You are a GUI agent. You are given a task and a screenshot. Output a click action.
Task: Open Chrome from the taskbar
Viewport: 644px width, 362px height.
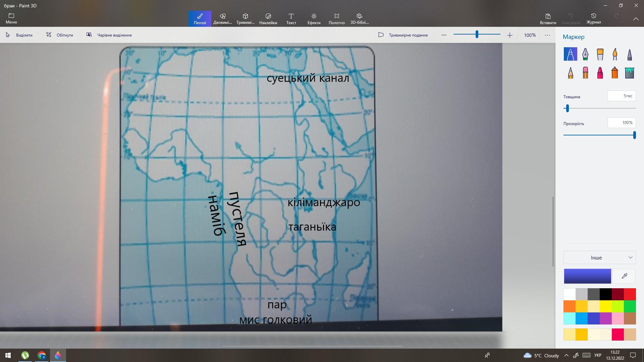[42, 355]
